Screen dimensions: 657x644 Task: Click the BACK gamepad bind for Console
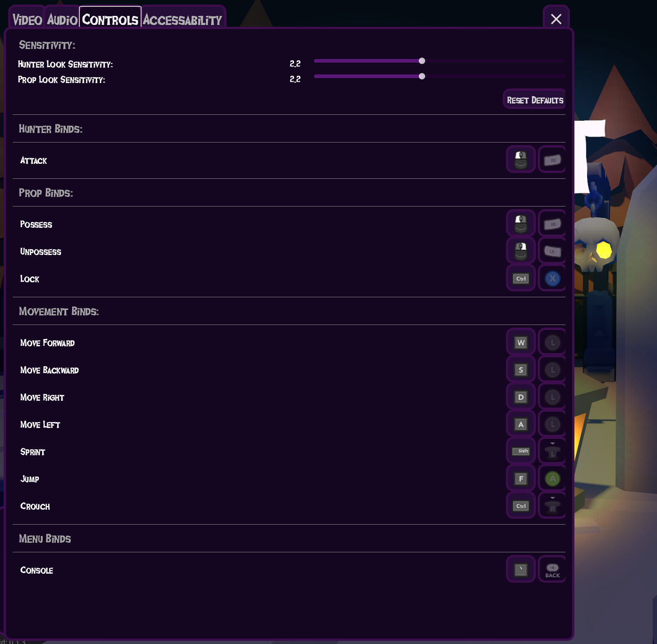[552, 569]
